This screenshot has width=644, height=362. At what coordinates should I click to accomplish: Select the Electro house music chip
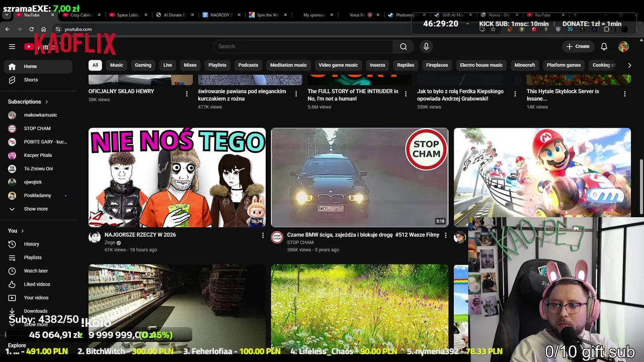481,65
